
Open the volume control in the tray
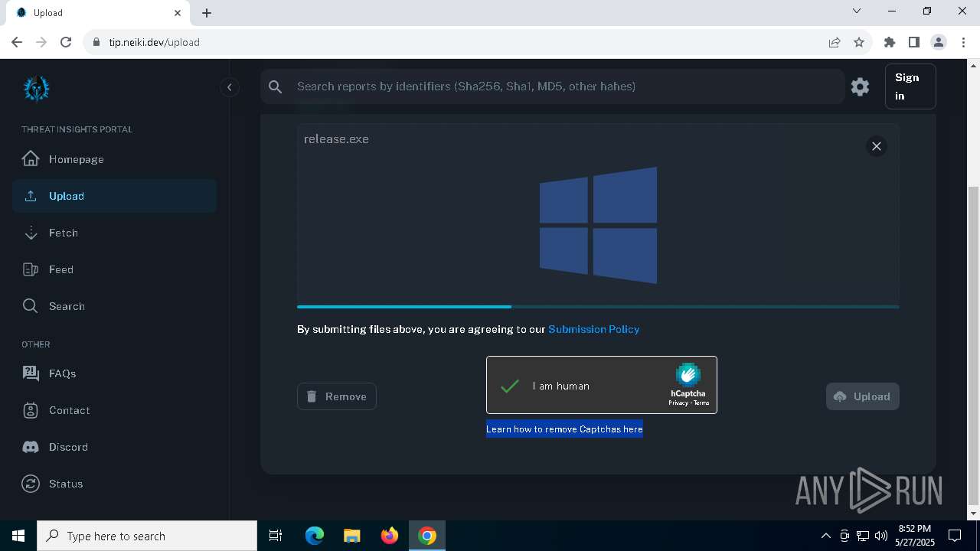pyautogui.click(x=881, y=536)
